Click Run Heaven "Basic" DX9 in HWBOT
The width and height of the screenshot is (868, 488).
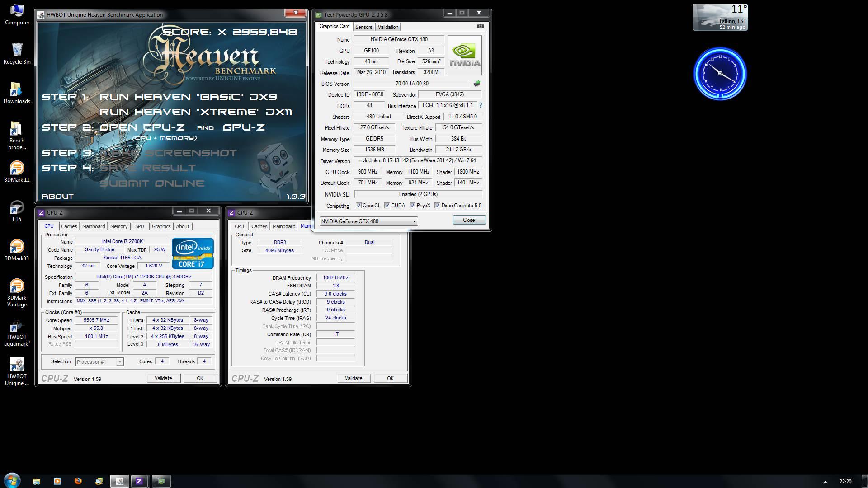pyautogui.click(x=188, y=97)
